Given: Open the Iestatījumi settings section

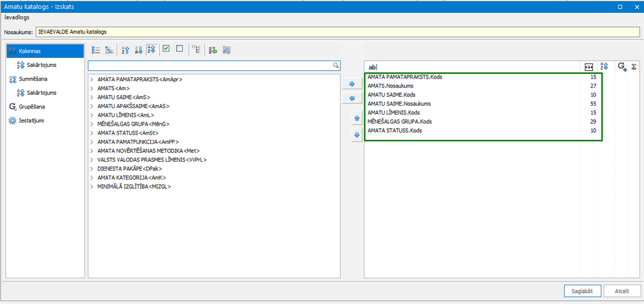Looking at the screenshot, I should tap(26, 120).
